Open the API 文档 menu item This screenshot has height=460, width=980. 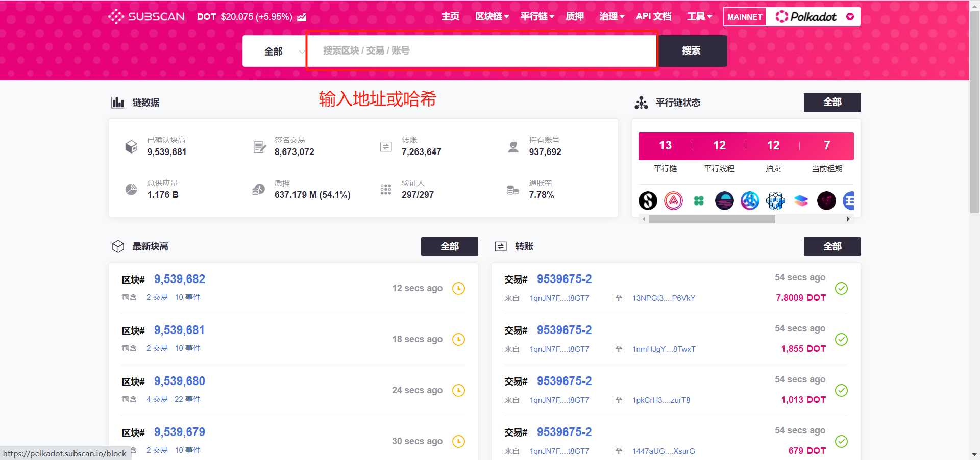click(653, 16)
